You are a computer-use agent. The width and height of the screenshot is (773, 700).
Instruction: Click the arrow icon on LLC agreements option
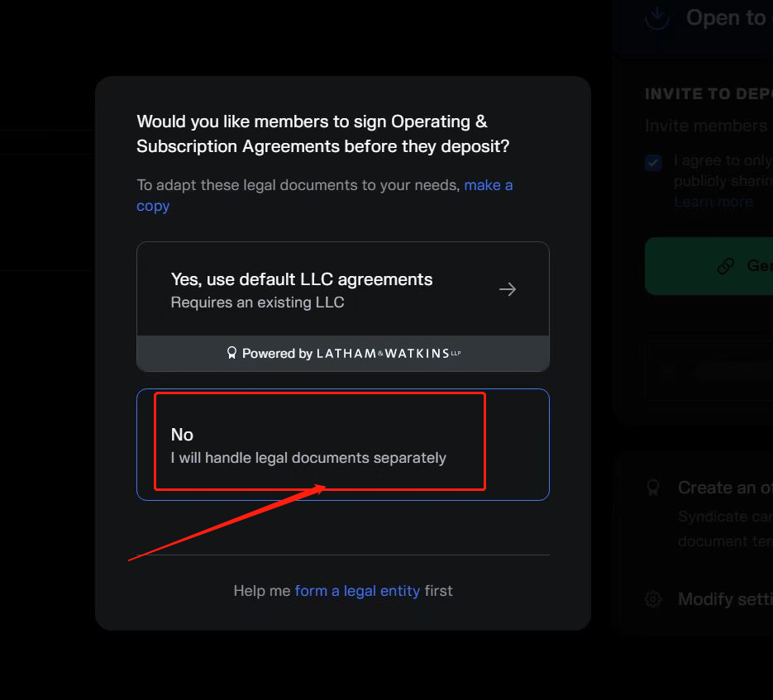click(x=508, y=289)
